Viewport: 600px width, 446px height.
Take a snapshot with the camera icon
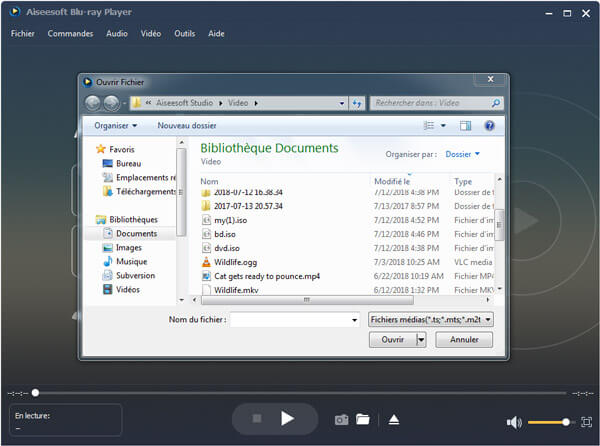point(341,420)
